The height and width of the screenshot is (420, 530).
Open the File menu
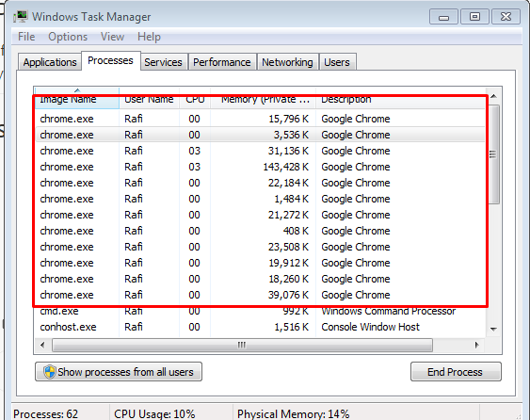click(x=26, y=37)
